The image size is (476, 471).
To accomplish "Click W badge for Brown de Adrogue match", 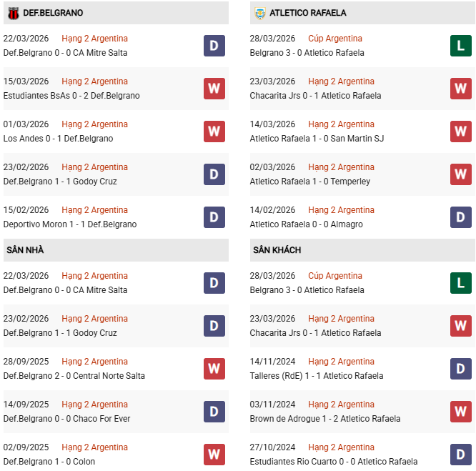I will 461,412.
